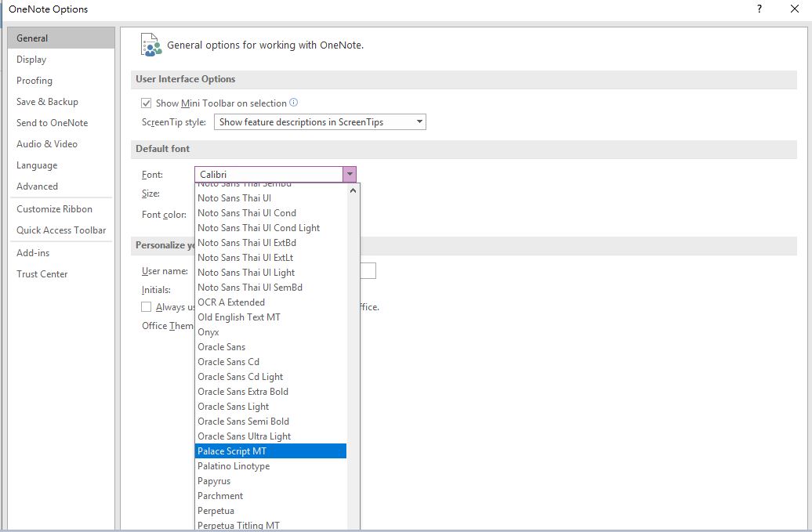The width and height of the screenshot is (812, 532).
Task: Choose Noto Sans Thai UI ExtLt font
Action: coord(271,258)
